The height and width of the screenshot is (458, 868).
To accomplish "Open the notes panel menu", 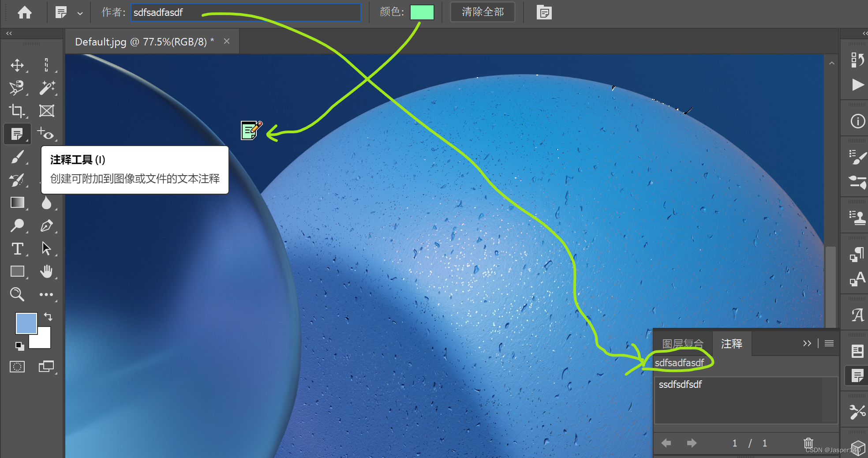I will pyautogui.click(x=829, y=343).
